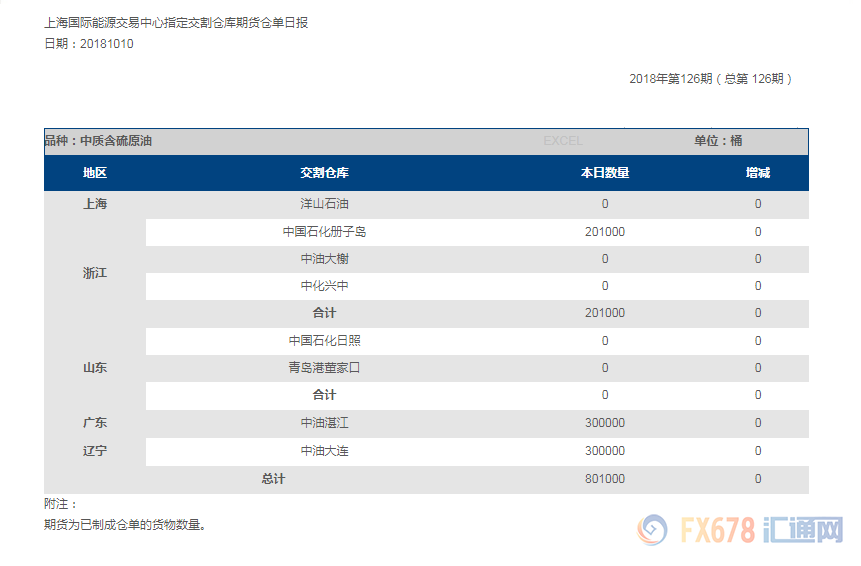Click the 上海 region cell

95,204
